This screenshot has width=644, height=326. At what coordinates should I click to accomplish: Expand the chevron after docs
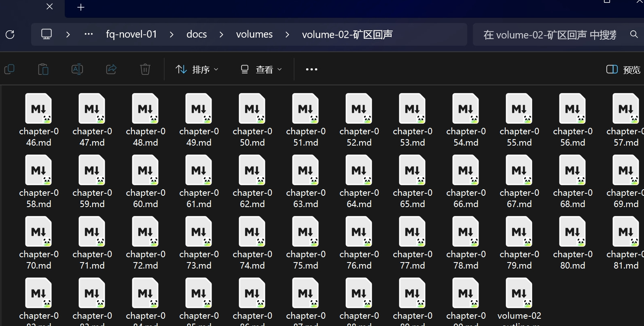[221, 35]
